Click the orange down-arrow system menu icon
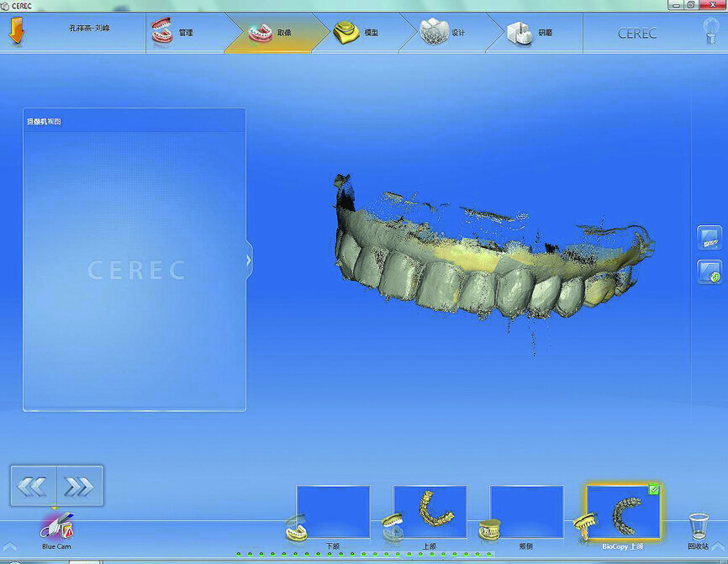 [16, 32]
